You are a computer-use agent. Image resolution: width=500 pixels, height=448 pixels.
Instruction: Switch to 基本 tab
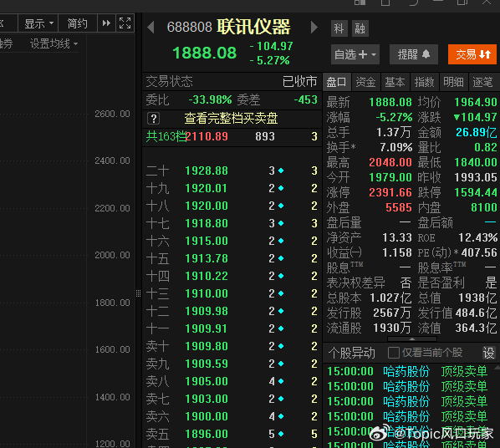point(395,82)
